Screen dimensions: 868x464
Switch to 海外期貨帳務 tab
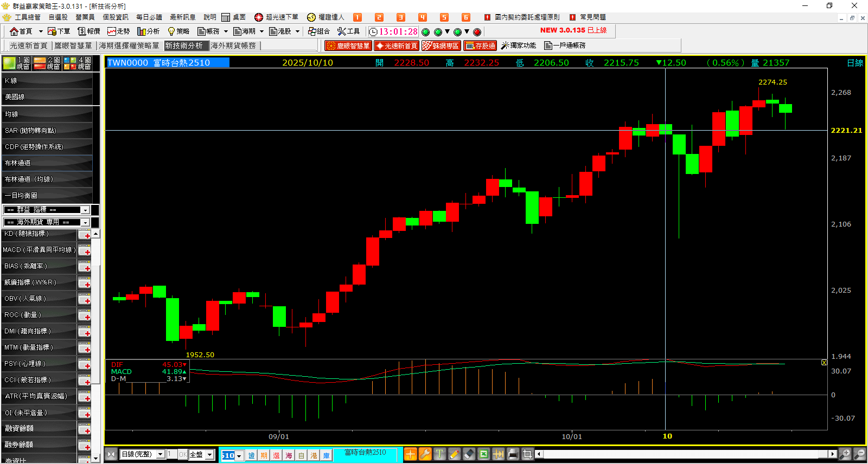233,46
